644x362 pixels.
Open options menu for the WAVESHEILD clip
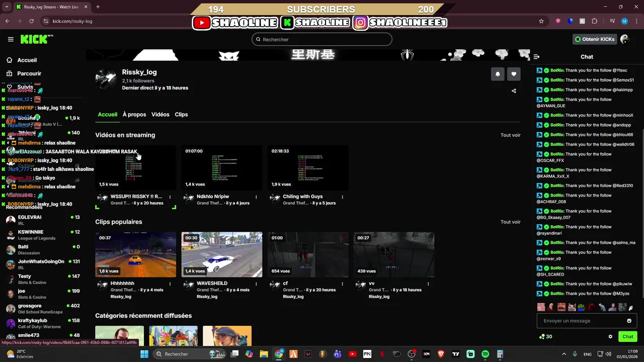(x=256, y=284)
